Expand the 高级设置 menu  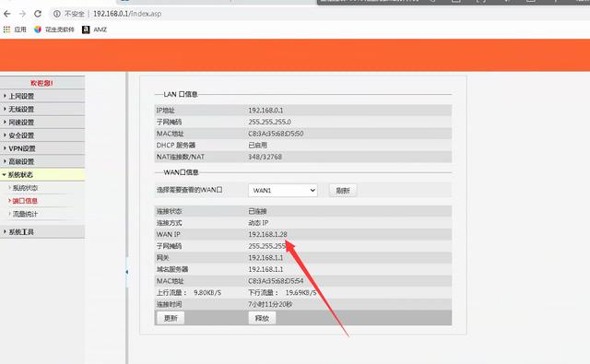click(x=42, y=161)
